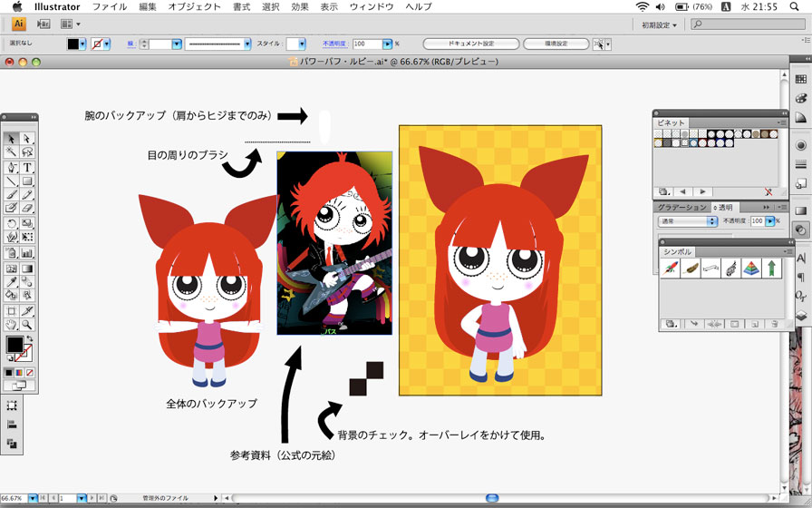
Task: Delete symbol with Symbols panel trash button
Action: click(774, 324)
